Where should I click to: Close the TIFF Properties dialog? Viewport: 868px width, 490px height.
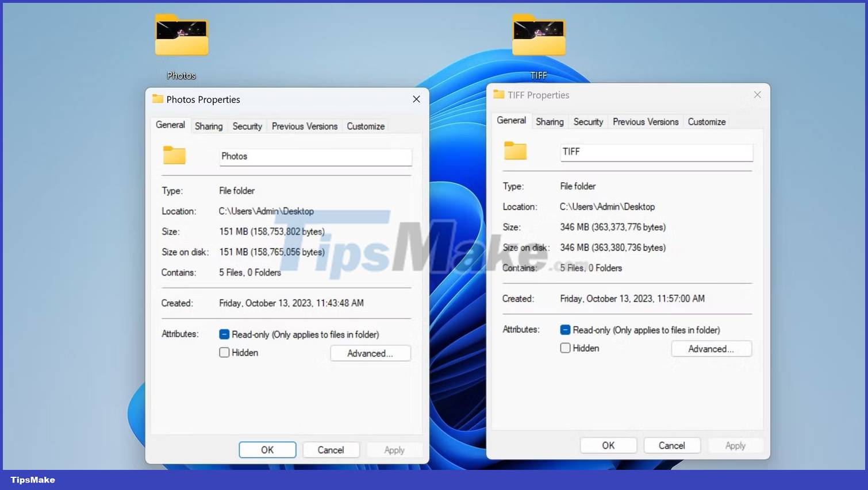click(757, 95)
